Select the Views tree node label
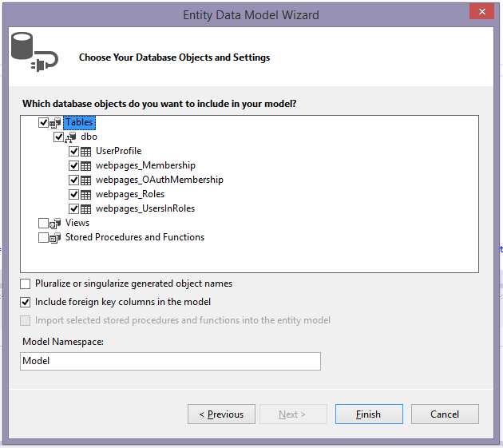This screenshot has height=448, width=503. click(77, 223)
